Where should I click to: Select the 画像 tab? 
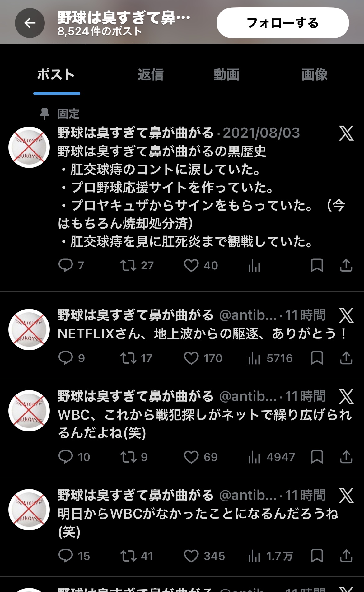pyautogui.click(x=314, y=75)
